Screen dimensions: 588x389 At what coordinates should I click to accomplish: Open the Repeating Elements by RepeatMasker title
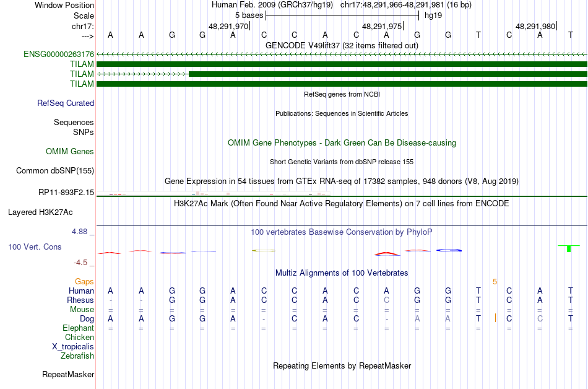342,365
